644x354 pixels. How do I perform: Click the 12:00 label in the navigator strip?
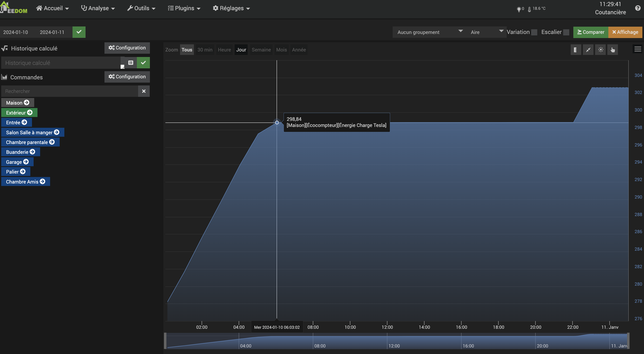(x=394, y=346)
